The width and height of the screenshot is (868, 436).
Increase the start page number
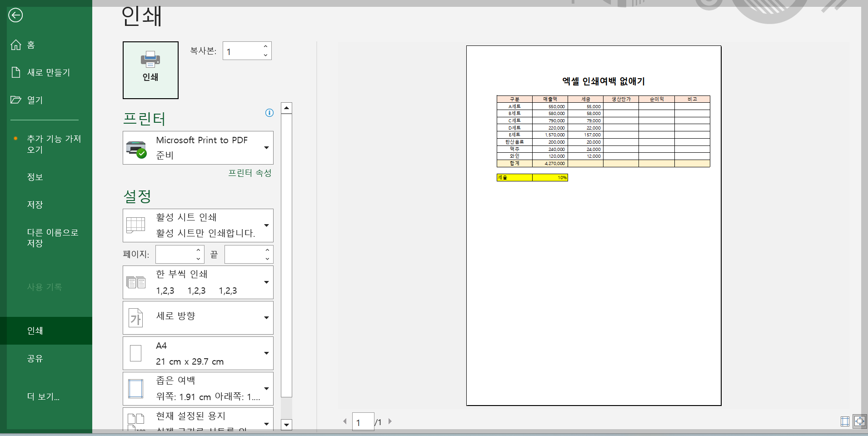[x=198, y=250]
